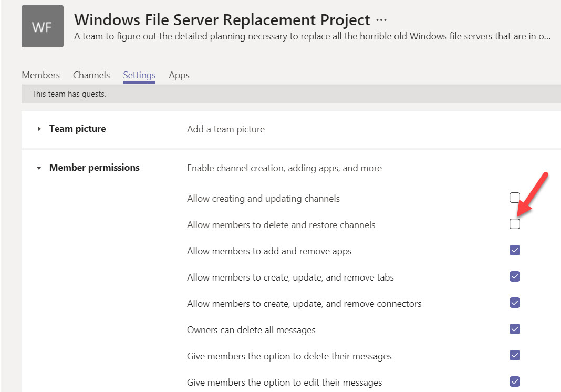
Task: Click 'Give members the option to edit their messages' label
Action: click(284, 383)
